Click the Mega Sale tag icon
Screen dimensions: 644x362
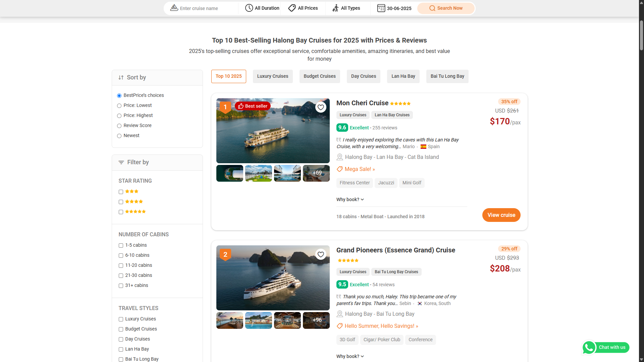339,169
